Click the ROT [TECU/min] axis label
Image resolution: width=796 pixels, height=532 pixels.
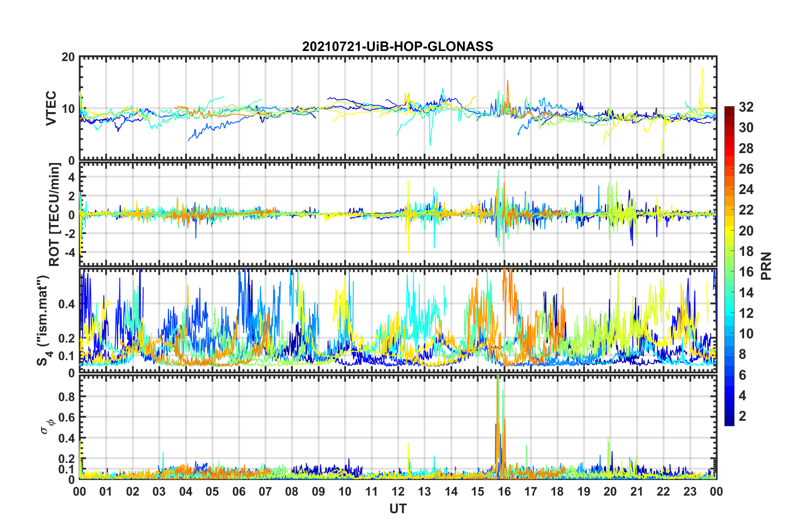click(55, 215)
